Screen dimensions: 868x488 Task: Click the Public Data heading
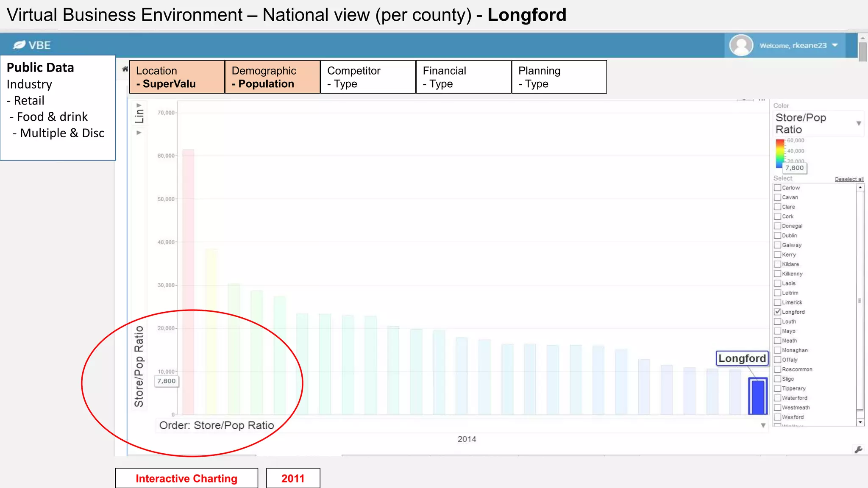pos(40,68)
